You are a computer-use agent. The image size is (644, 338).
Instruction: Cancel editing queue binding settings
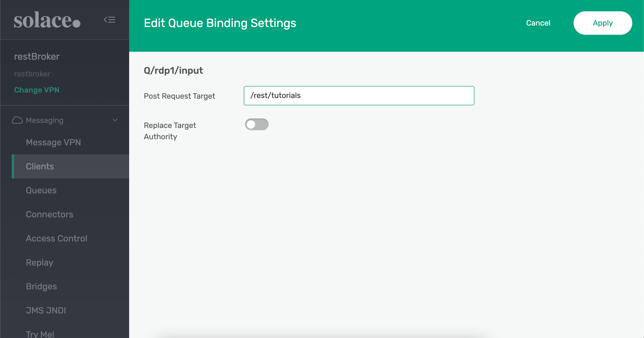(x=538, y=23)
